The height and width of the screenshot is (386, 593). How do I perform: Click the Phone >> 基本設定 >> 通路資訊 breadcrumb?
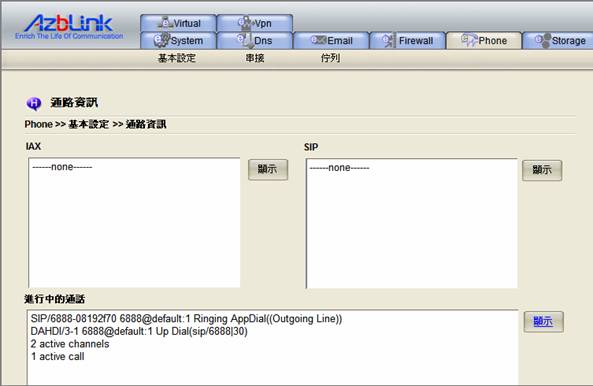coord(96,124)
